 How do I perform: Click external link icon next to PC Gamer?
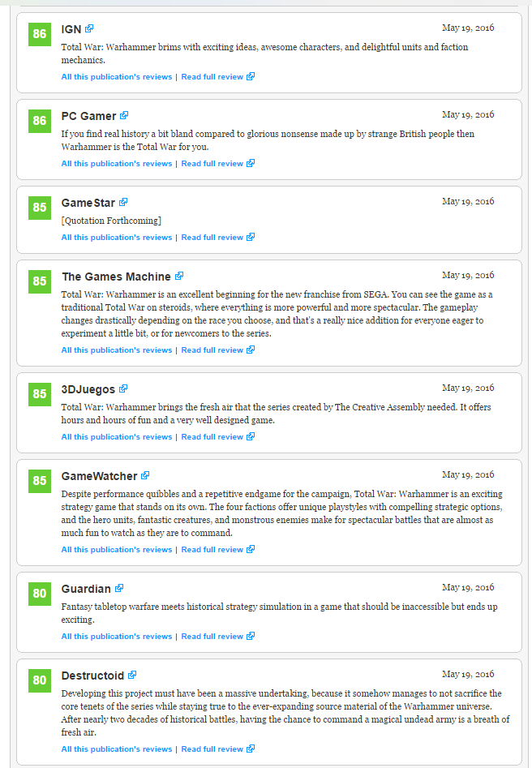pos(124,115)
